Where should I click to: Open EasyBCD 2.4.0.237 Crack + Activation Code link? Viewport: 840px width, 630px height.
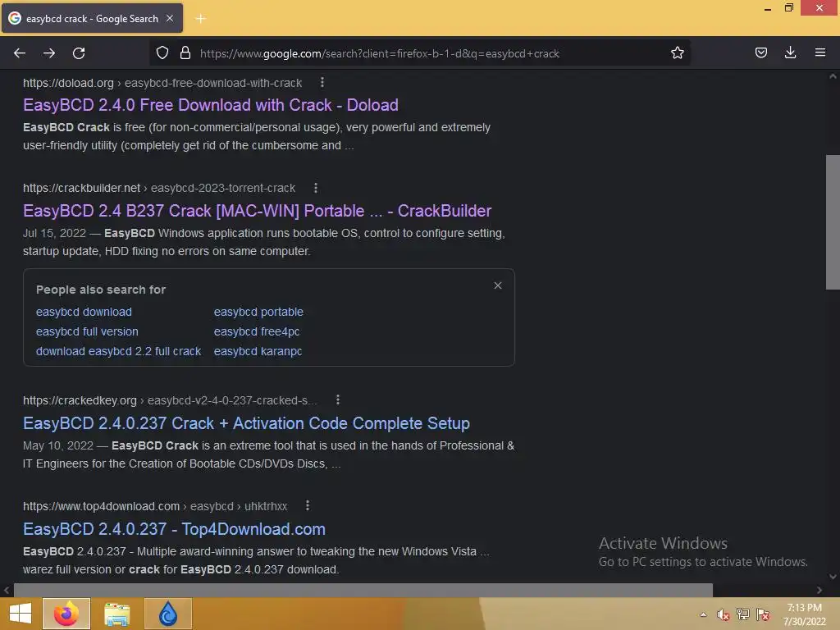pos(246,423)
